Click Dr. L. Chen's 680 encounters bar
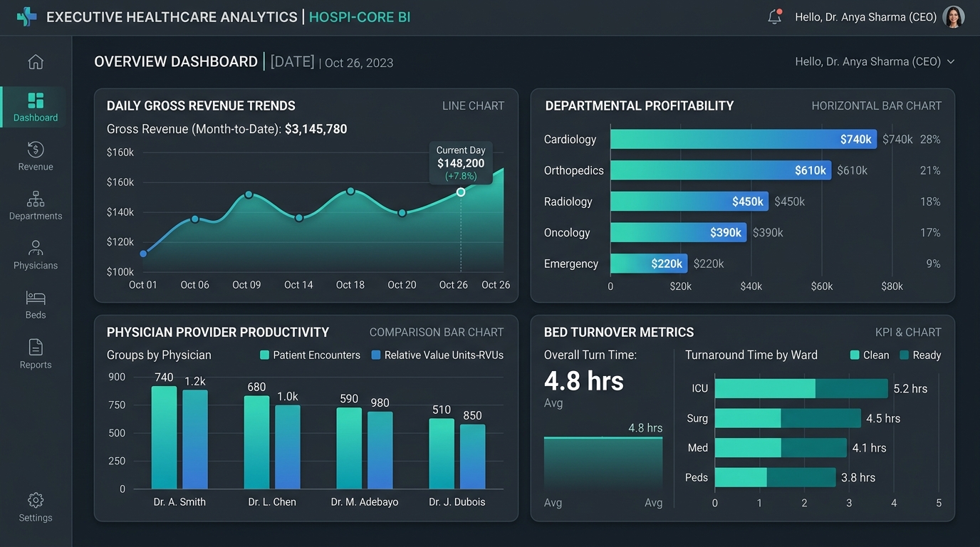The width and height of the screenshot is (980, 547). coord(256,442)
